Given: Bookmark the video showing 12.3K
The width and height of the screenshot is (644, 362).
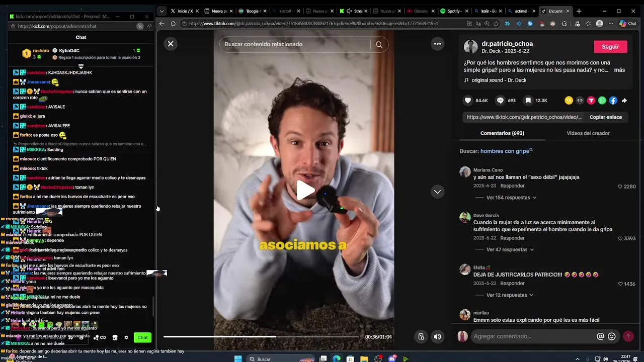Looking at the screenshot, I should click(x=528, y=101).
